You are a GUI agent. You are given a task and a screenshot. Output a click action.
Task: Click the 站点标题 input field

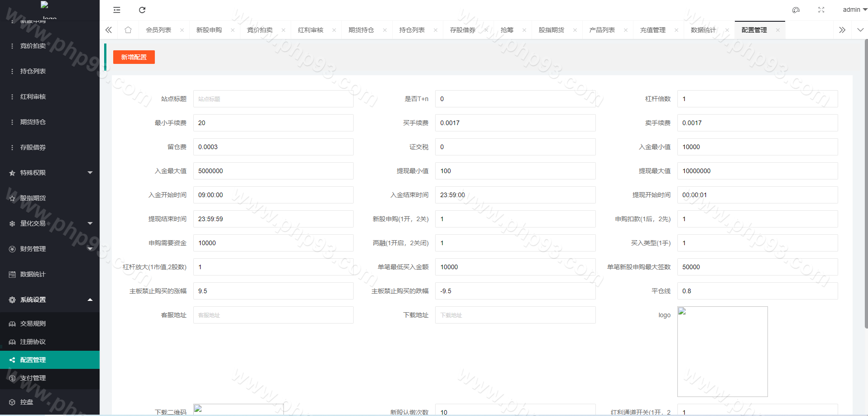[273, 99]
